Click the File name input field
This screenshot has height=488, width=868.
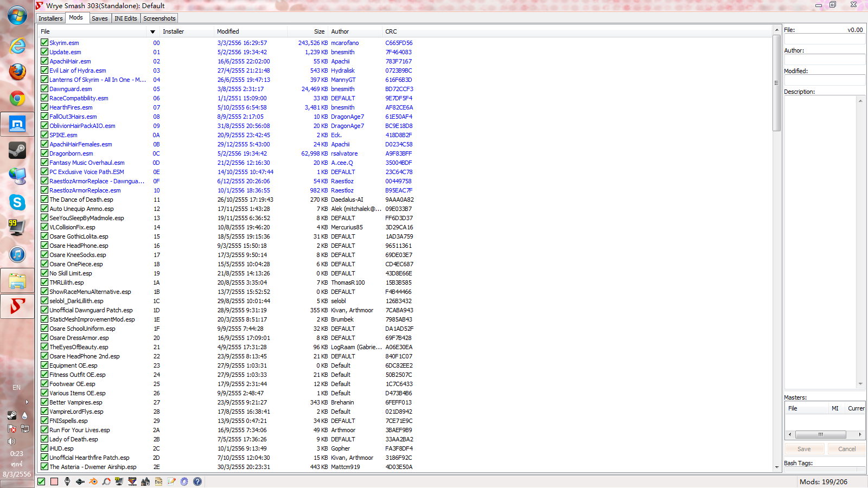point(825,40)
